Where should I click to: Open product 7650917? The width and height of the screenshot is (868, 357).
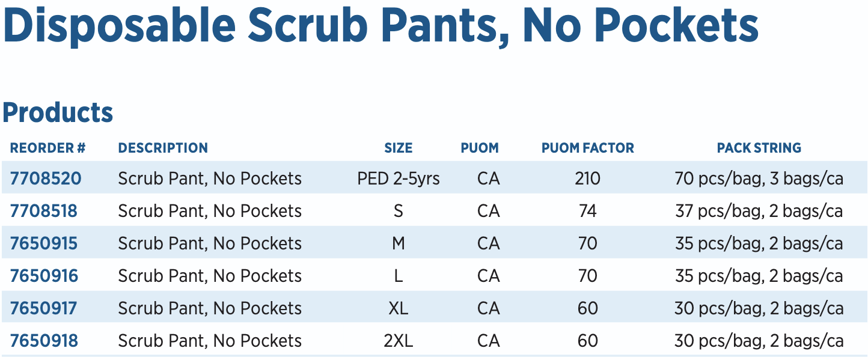click(44, 308)
